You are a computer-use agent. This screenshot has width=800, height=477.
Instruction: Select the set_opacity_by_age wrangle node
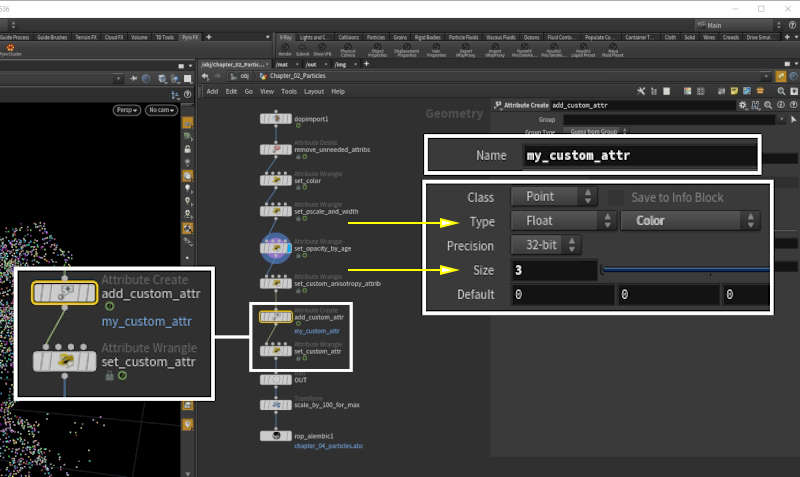point(275,247)
